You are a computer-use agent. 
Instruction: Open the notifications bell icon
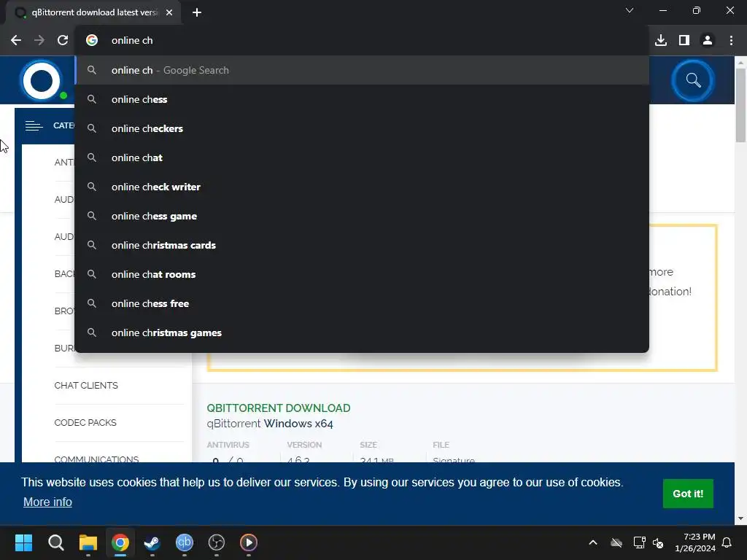727,542
